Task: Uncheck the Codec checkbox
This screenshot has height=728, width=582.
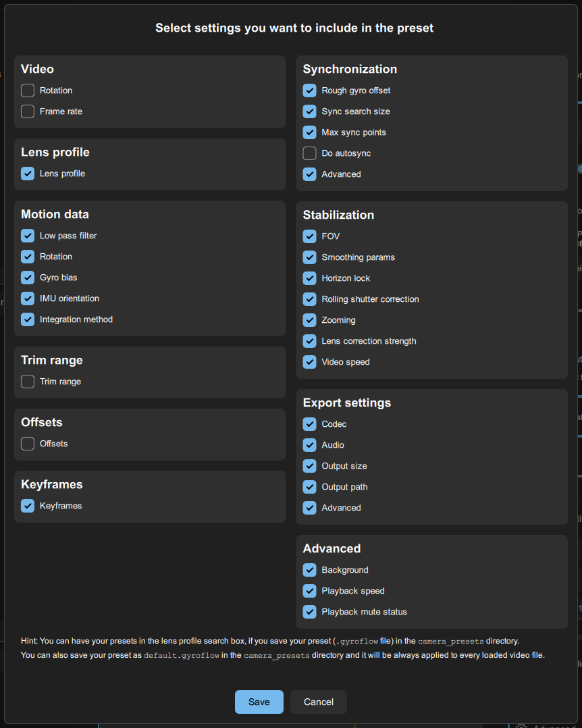Action: coord(309,424)
